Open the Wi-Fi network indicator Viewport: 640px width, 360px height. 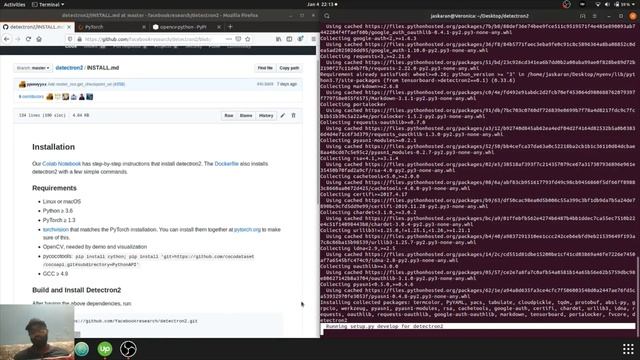[598, 4]
